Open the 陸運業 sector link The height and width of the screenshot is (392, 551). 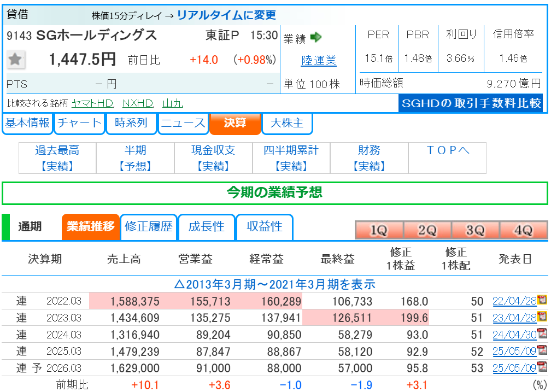coord(319,61)
